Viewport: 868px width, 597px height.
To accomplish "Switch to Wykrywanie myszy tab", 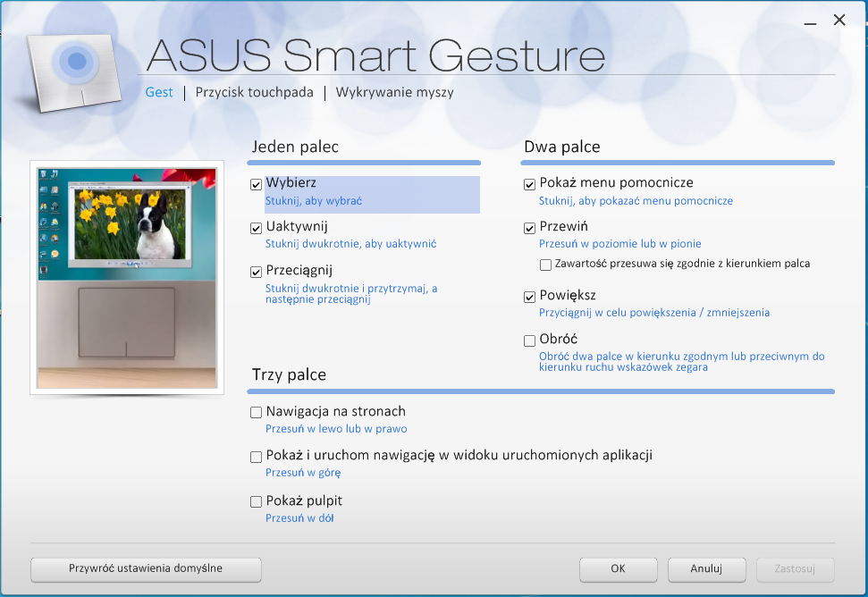I will coord(395,92).
